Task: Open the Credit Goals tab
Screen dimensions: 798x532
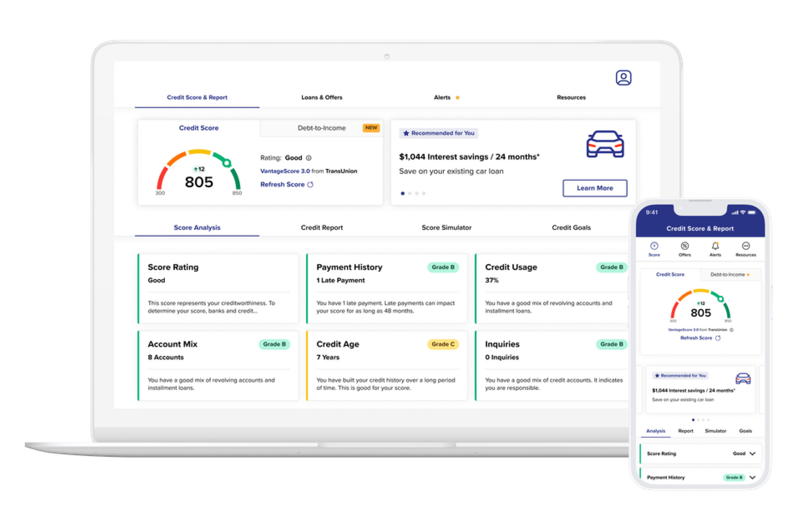Action: coord(571,227)
